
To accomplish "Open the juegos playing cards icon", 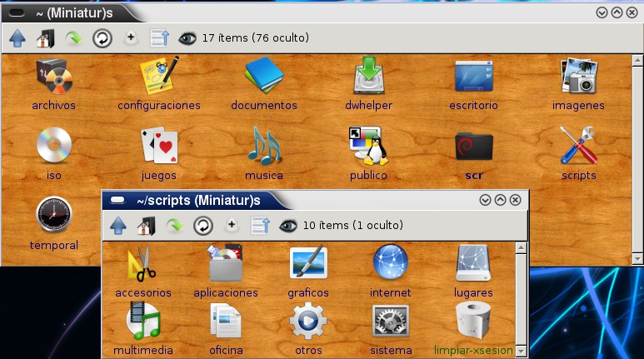I will pos(159,146).
